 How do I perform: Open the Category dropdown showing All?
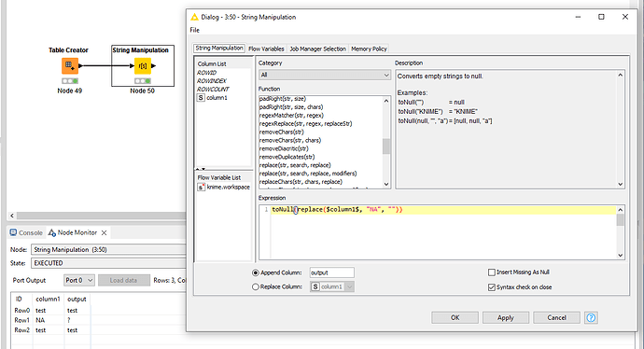coord(325,75)
